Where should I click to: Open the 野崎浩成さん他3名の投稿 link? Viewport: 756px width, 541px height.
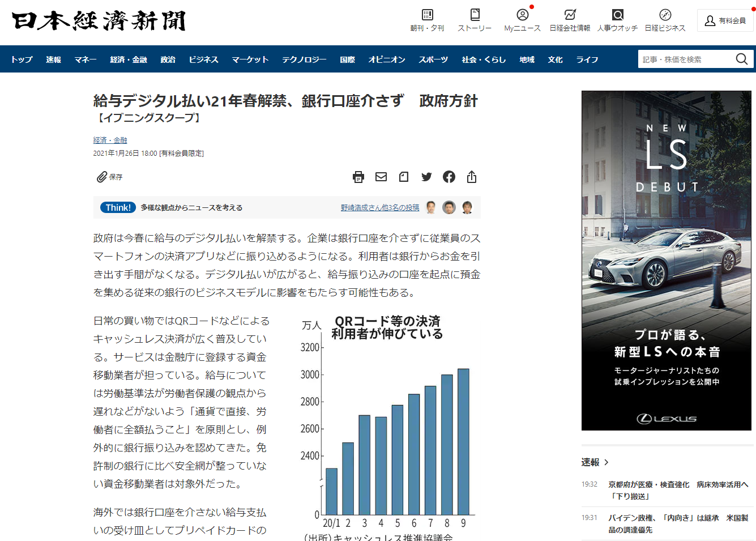379,208
